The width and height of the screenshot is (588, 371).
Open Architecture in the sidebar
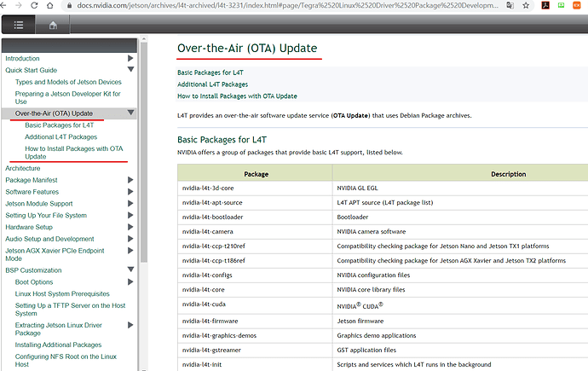tap(22, 168)
